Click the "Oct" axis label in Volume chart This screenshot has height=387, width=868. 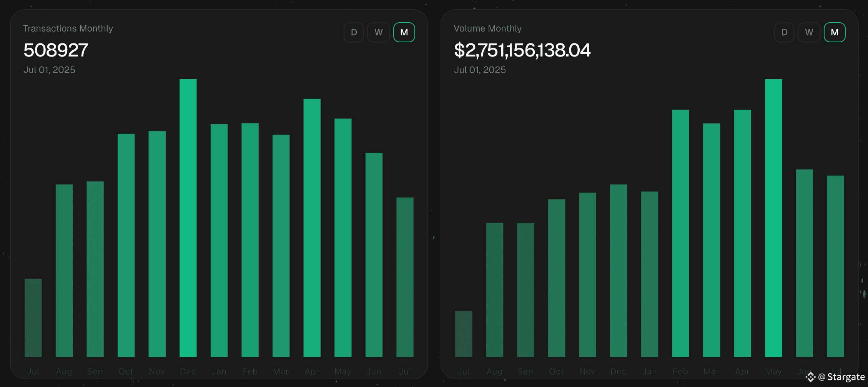(557, 371)
